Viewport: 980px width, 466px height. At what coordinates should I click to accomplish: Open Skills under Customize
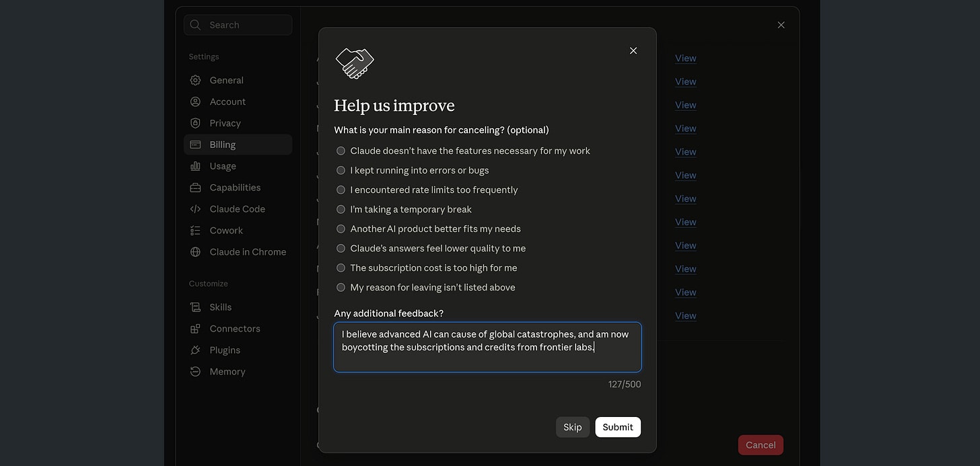click(238, 307)
